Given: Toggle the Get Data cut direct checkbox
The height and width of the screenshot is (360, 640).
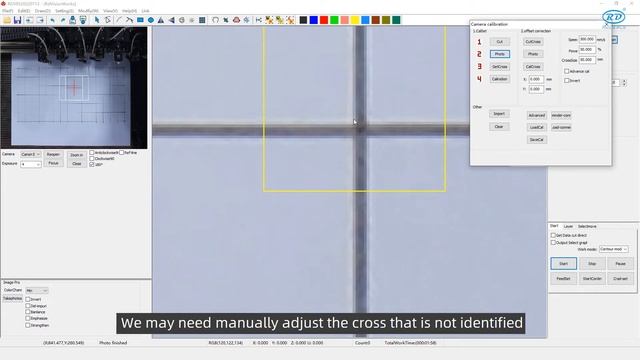Looking at the screenshot, I should [553, 236].
